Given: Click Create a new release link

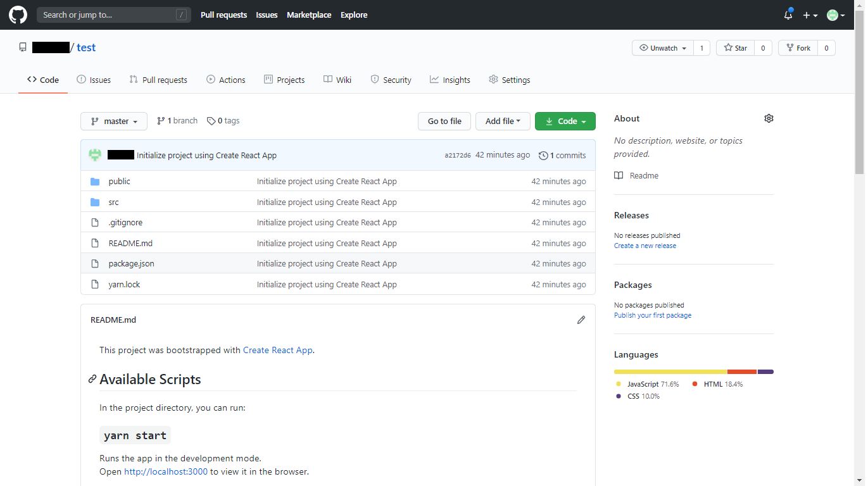Looking at the screenshot, I should pos(645,246).
